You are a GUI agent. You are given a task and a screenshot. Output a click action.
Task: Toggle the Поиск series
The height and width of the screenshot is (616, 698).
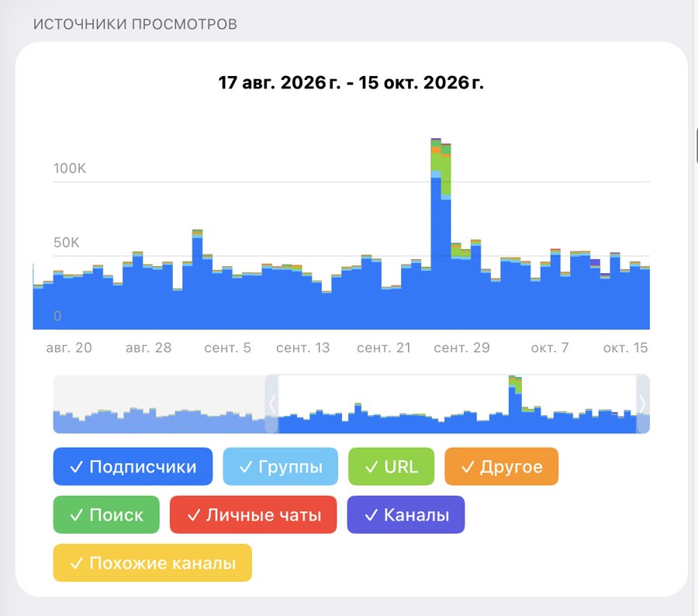106,514
